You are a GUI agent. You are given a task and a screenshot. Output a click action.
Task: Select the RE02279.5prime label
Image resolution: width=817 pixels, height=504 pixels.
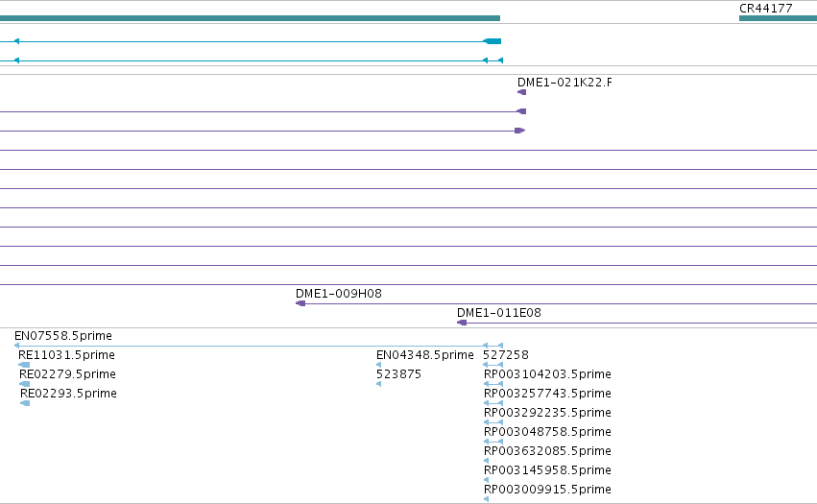[67, 374]
